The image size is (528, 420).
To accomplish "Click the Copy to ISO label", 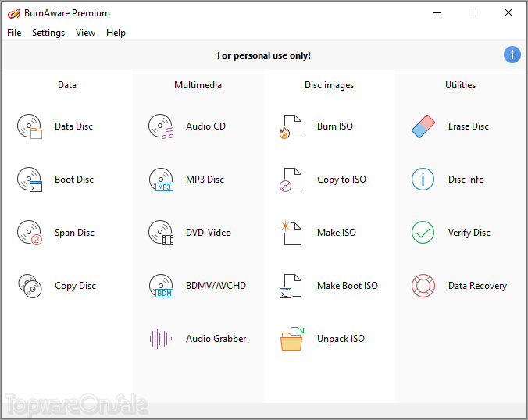I will [341, 180].
